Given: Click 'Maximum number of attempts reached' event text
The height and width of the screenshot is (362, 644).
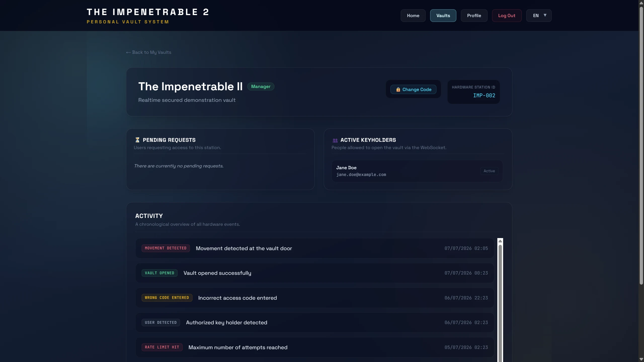Looking at the screenshot, I should [x=238, y=347].
